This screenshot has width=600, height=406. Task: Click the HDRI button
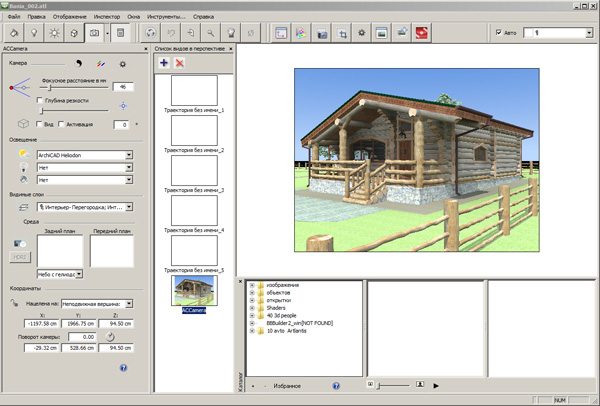20,258
